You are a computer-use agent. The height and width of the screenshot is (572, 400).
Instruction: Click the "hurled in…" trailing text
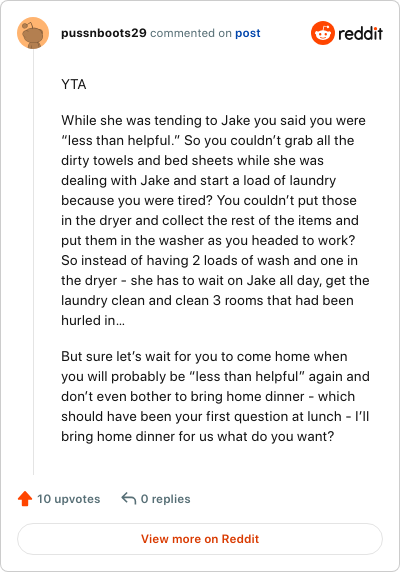point(93,320)
